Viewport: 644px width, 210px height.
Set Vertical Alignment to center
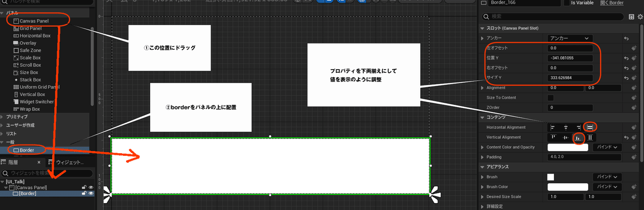click(565, 138)
